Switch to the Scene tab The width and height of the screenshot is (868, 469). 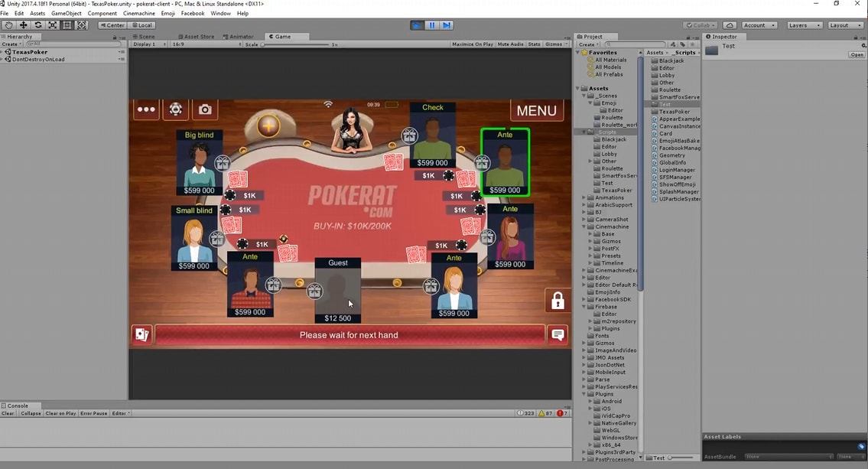tap(144, 37)
